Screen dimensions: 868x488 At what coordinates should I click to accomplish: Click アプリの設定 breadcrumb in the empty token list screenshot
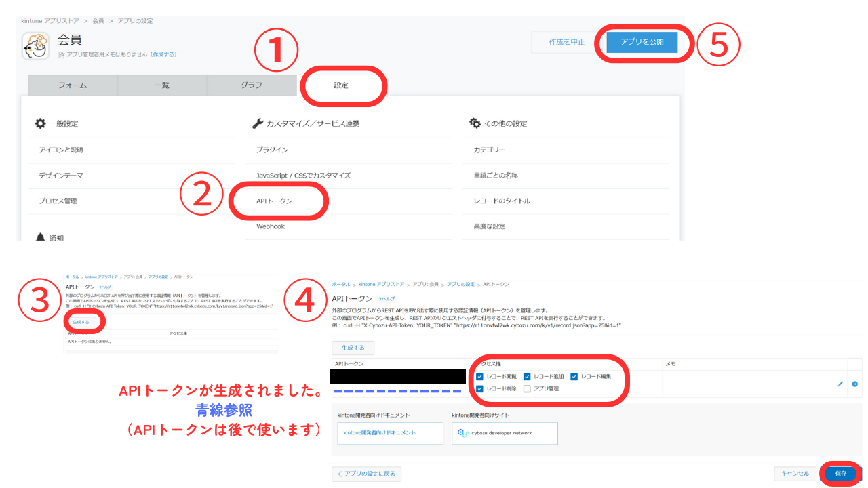[157, 277]
